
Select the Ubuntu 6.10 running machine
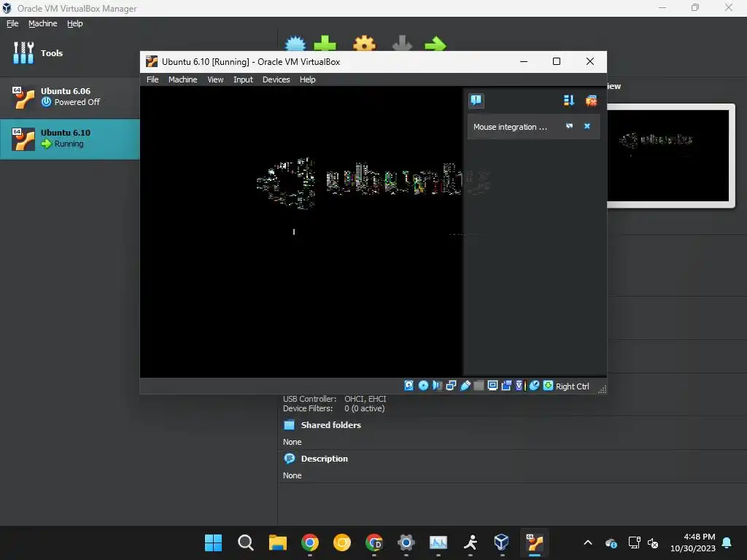click(x=69, y=139)
